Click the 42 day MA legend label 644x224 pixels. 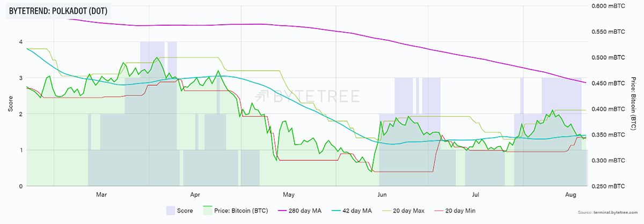(357, 211)
